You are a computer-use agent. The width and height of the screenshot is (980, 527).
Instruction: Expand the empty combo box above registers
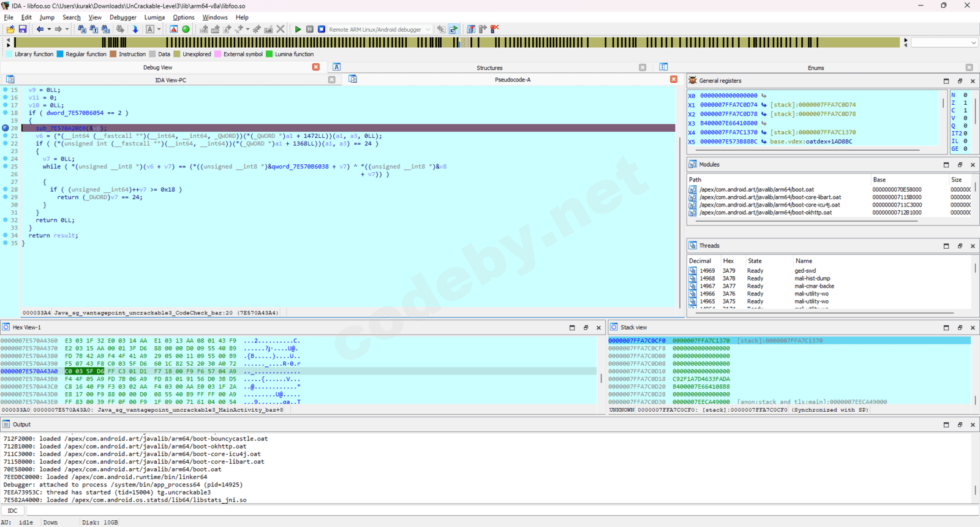coord(973,43)
